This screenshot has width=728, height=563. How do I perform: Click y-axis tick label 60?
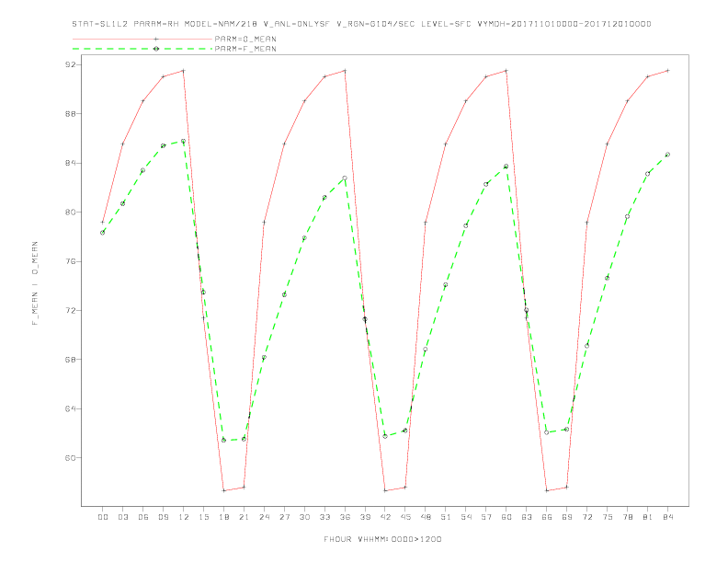pos(70,458)
